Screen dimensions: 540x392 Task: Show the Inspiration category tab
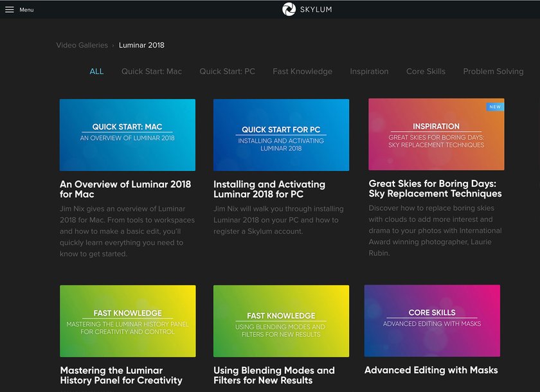(369, 71)
